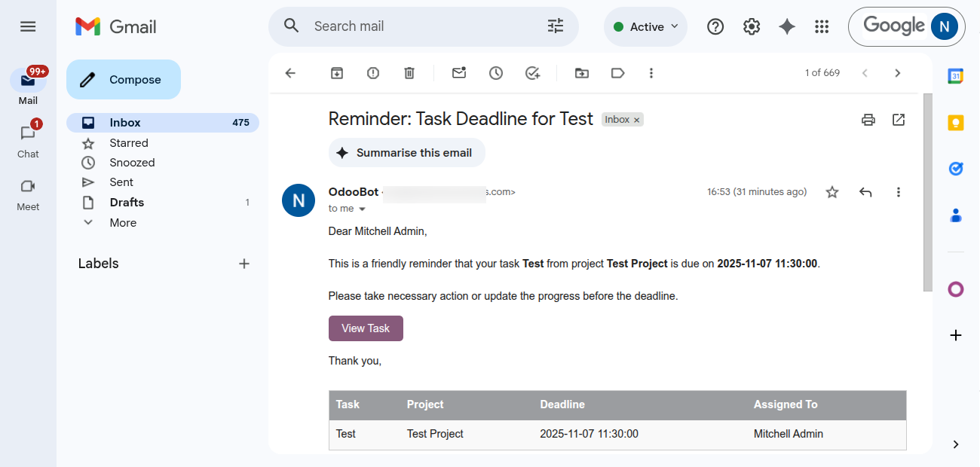Open Google Calendar side panel
Screen dimensions: 980x467
[956, 76]
